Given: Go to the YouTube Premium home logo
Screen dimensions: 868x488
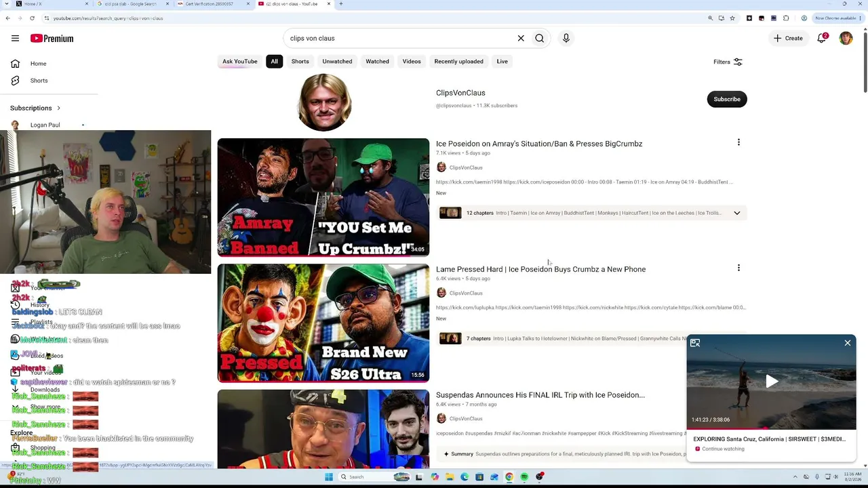Looking at the screenshot, I should coord(52,39).
